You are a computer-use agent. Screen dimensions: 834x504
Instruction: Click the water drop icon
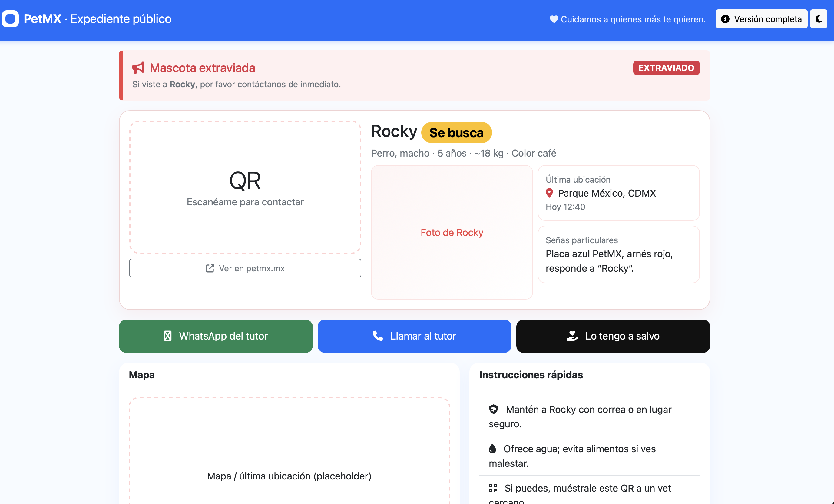coord(492,449)
